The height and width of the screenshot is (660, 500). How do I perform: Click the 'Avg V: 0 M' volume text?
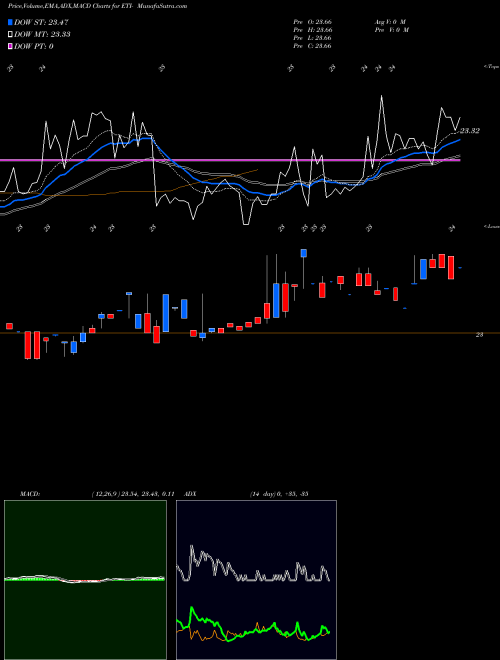[x=390, y=22]
